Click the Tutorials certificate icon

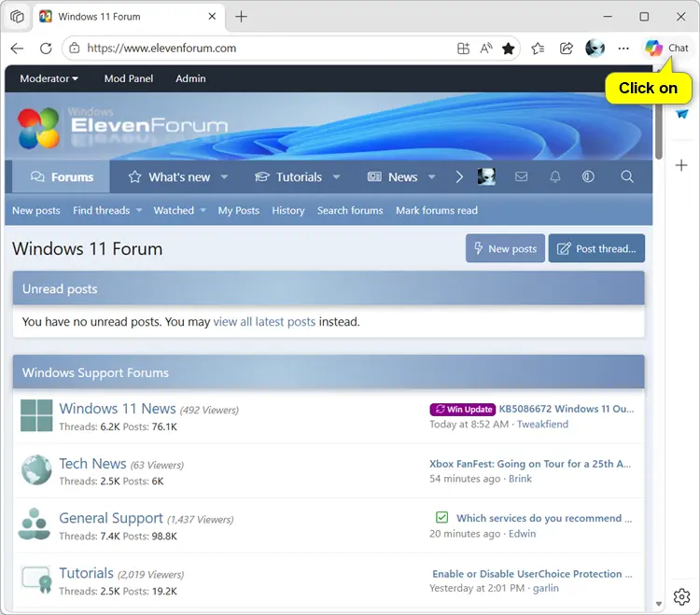37,580
